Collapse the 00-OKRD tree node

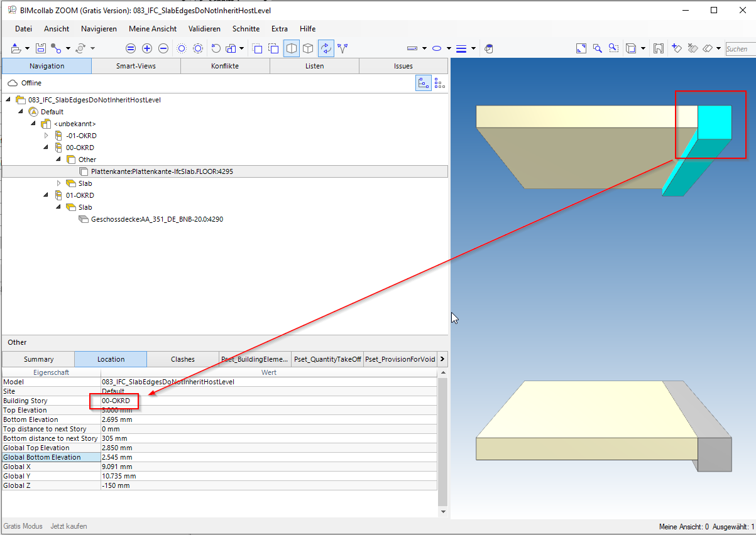(45, 147)
